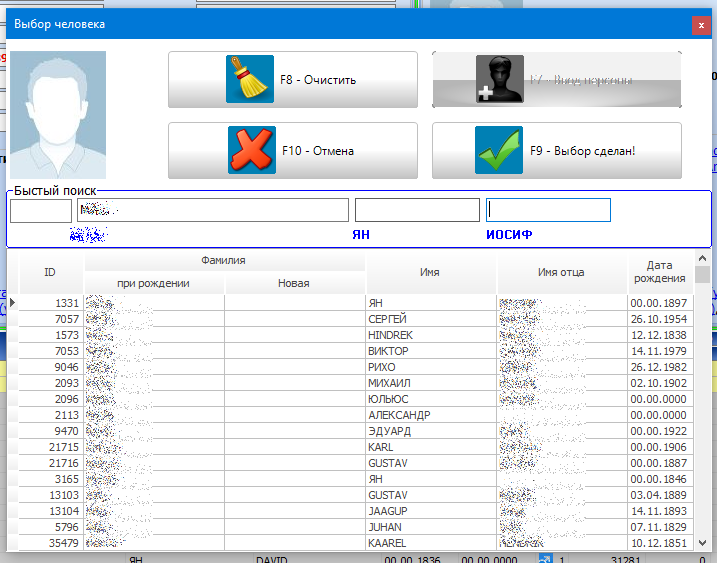Click the surname quick search field
Screen dimensions: 717x563
213,211
